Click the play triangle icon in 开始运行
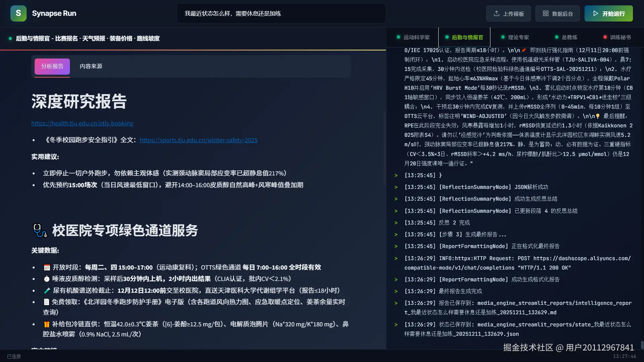The width and height of the screenshot is (644, 362). (596, 13)
